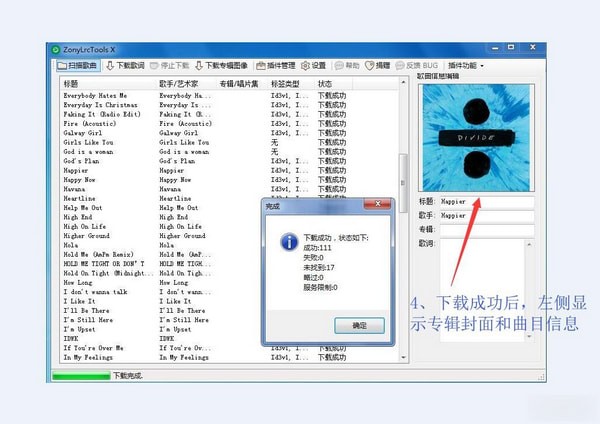Click 下载专辑图像 download album art button
This screenshot has width=600, height=424.
[x=221, y=66]
